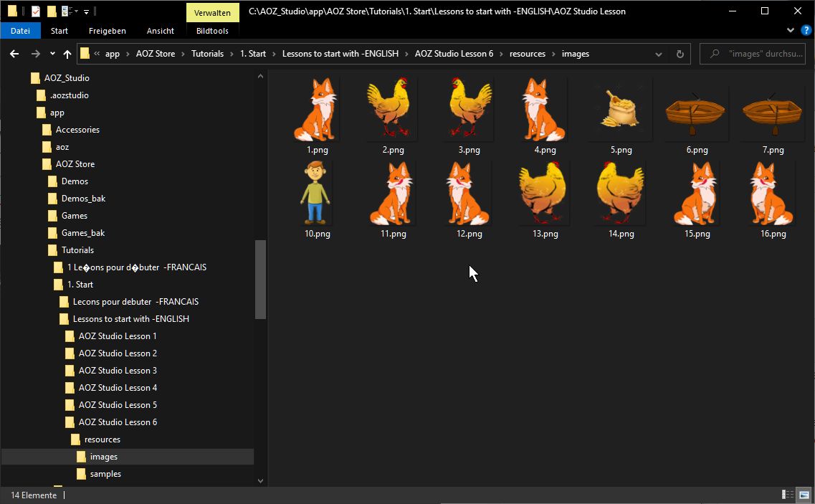Screen dimensions: 815x504
Task: Open the Bildtools tab
Action: 212,31
